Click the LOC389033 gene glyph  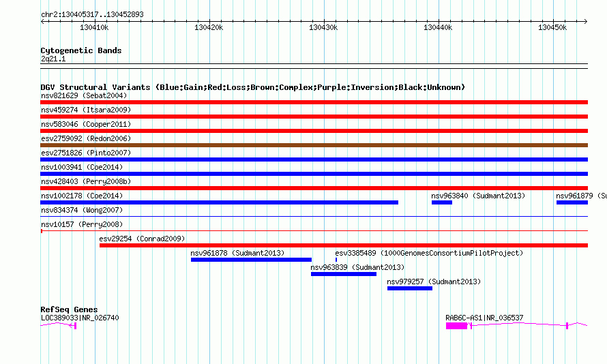tap(58, 326)
